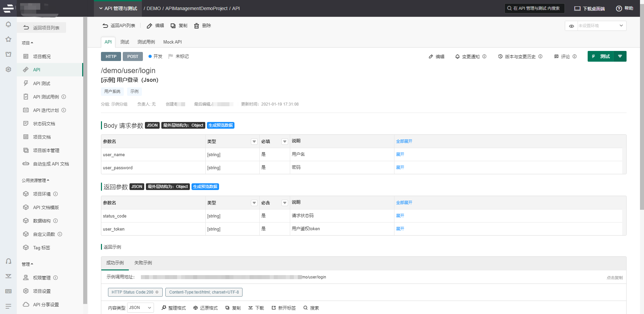The width and height of the screenshot is (644, 314).
Task: Open 类型 filter dropdown in Body 请求参数 table
Action: (254, 141)
